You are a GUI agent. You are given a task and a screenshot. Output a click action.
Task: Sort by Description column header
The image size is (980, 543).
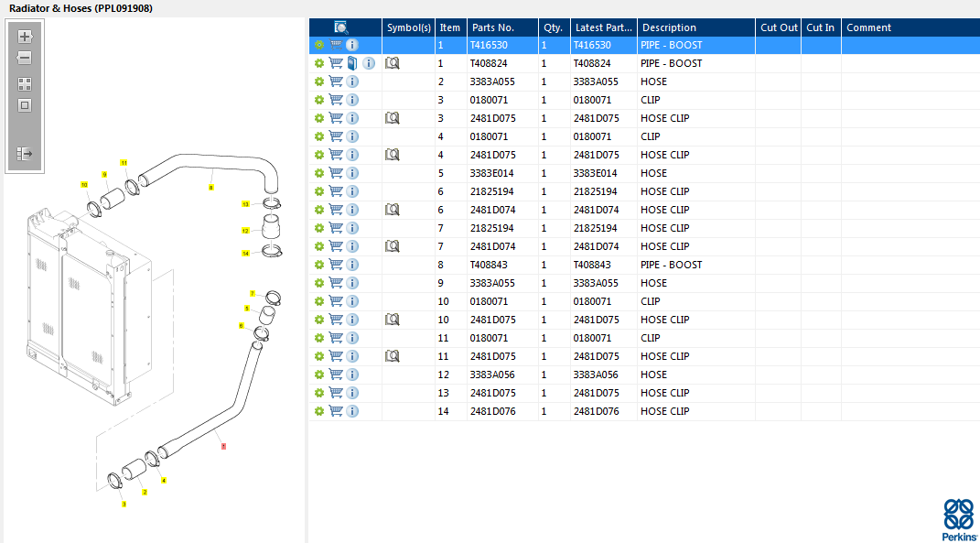coord(669,27)
